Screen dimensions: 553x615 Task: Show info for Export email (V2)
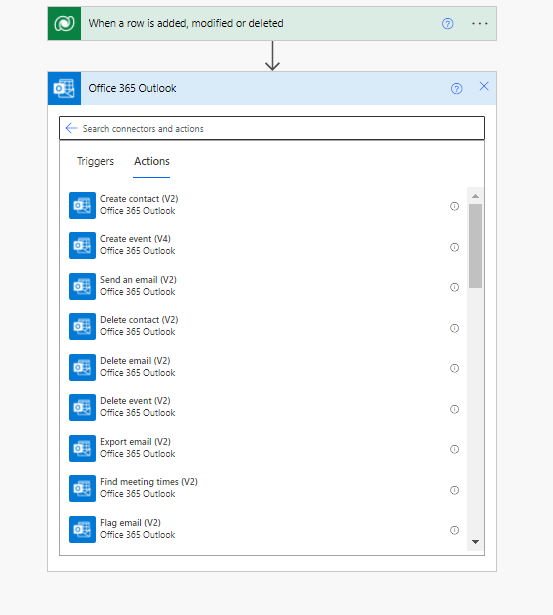(454, 449)
